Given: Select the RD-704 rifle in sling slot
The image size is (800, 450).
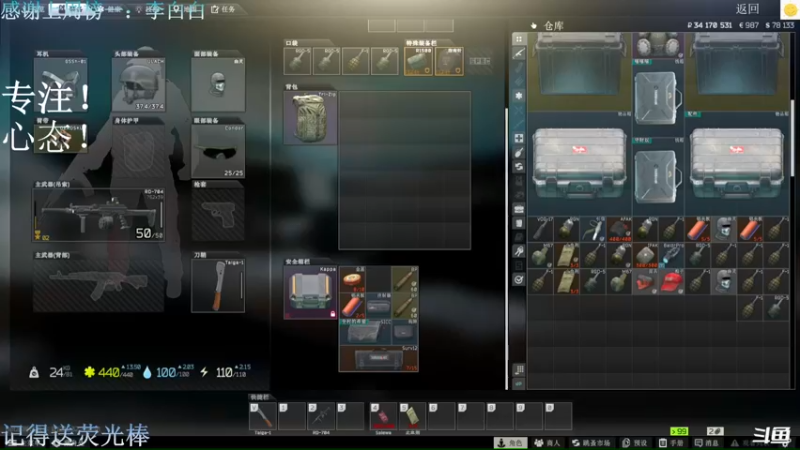Looking at the screenshot, I should point(98,214).
